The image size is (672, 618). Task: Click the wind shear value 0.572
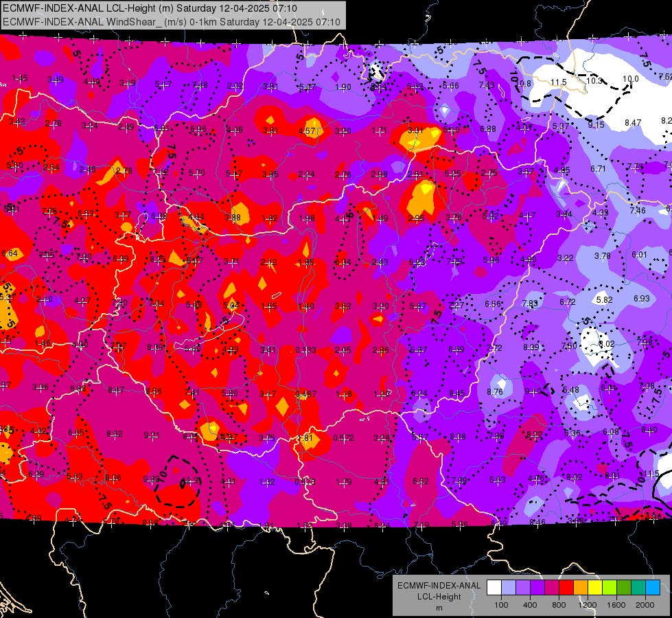(343, 438)
